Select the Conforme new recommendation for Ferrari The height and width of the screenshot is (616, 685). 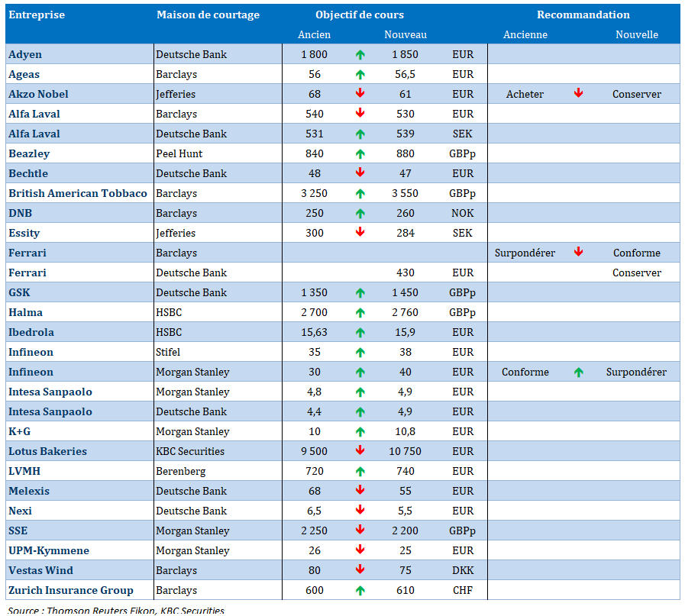637,253
